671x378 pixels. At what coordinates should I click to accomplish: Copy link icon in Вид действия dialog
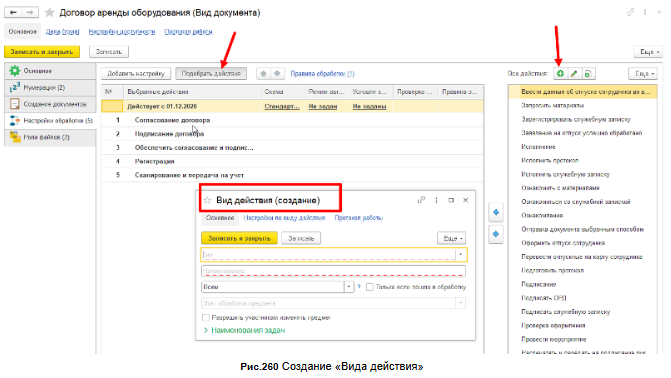pos(421,200)
